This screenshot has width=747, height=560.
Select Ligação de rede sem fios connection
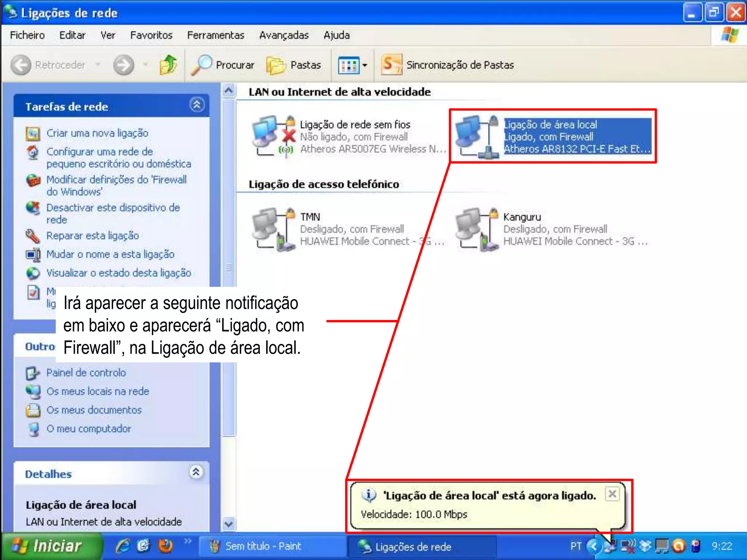(x=348, y=136)
